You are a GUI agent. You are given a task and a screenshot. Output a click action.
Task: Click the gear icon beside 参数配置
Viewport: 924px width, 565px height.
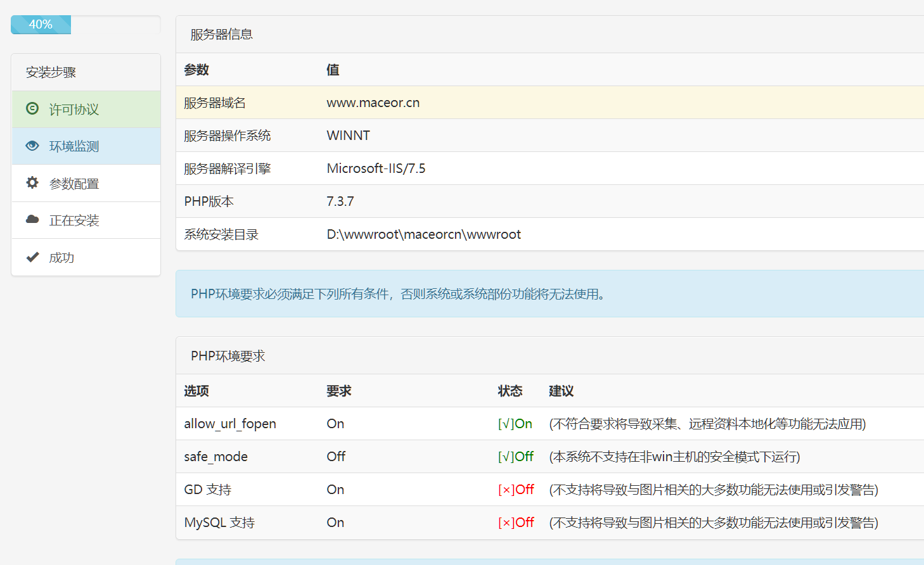tap(32, 182)
